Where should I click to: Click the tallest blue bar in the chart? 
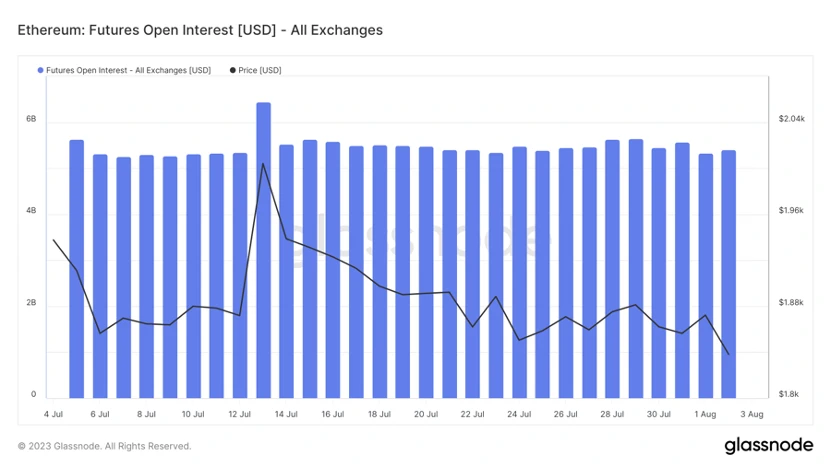coord(263,250)
